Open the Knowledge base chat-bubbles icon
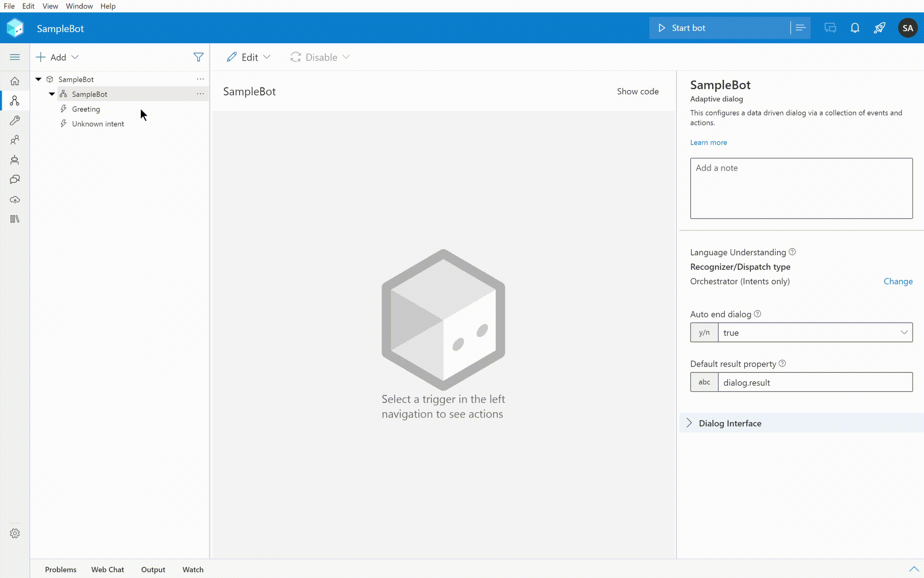Viewport: 924px width, 578px height. [15, 179]
